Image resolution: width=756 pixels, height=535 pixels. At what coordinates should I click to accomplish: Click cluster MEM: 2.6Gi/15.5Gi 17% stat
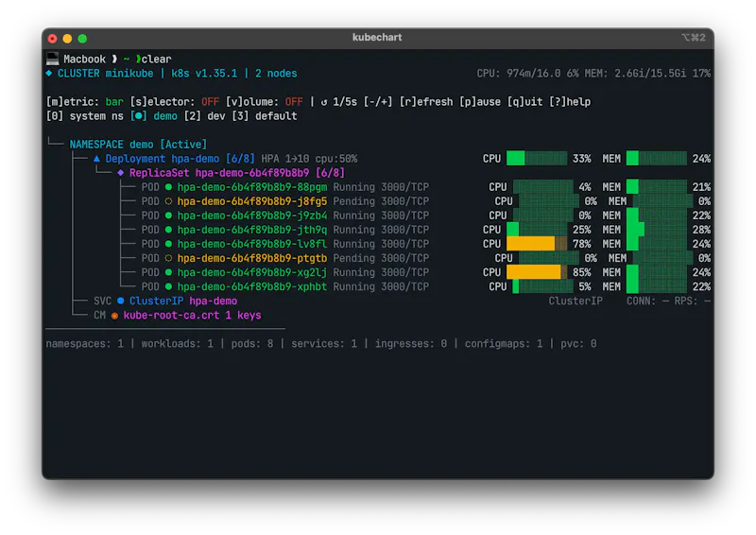tap(647, 74)
